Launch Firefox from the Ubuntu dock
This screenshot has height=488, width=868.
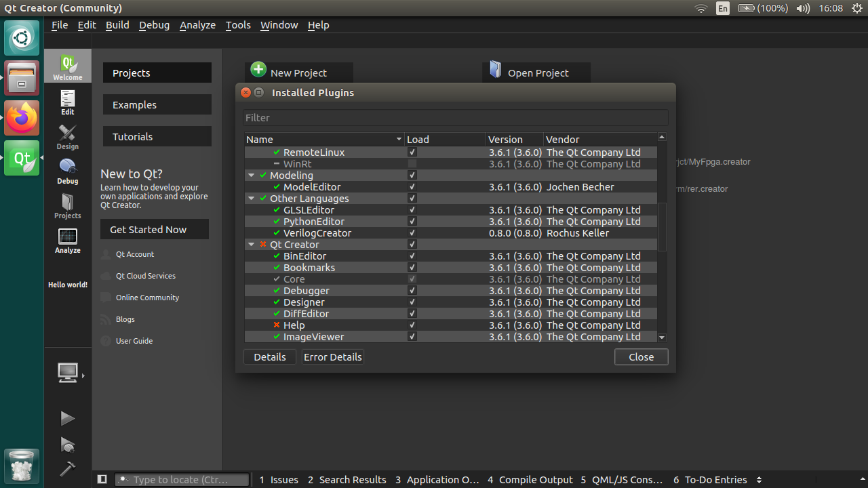click(x=21, y=117)
